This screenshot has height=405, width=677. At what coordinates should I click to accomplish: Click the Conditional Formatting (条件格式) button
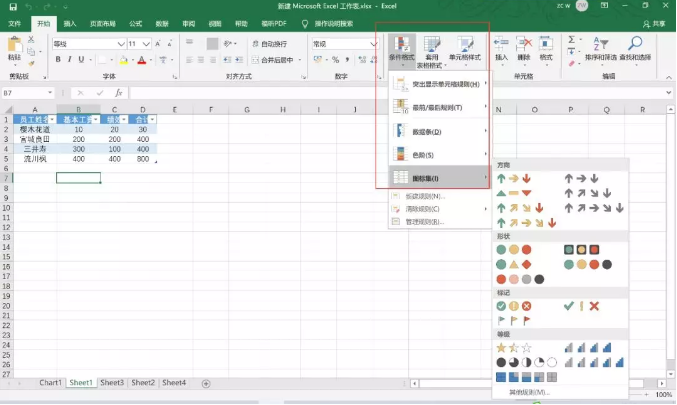point(402,52)
